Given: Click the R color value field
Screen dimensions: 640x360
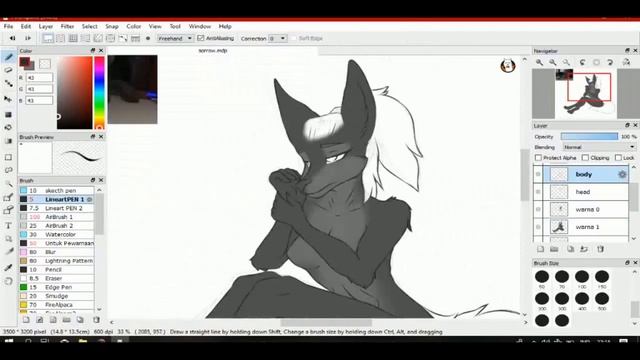Looking at the screenshot, I should point(39,78).
